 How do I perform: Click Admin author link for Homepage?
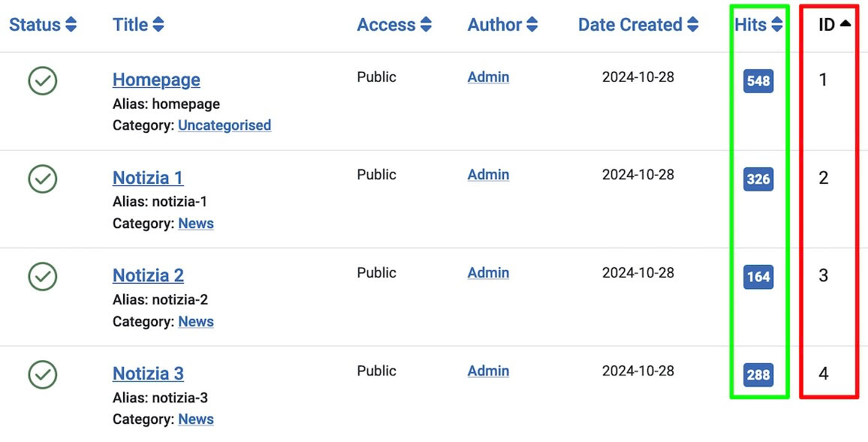[488, 77]
